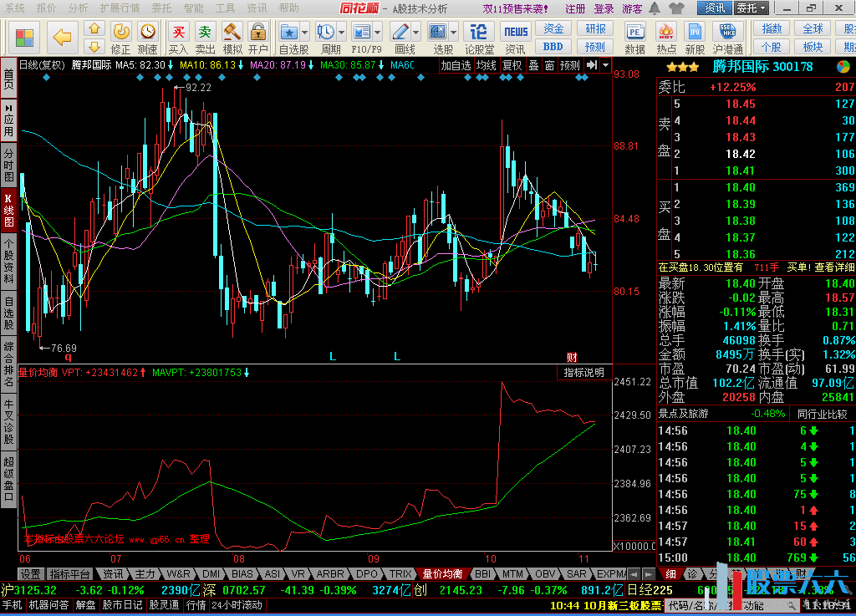Open the PE 数据 data icon
The width and height of the screenshot is (856, 616).
635,38
